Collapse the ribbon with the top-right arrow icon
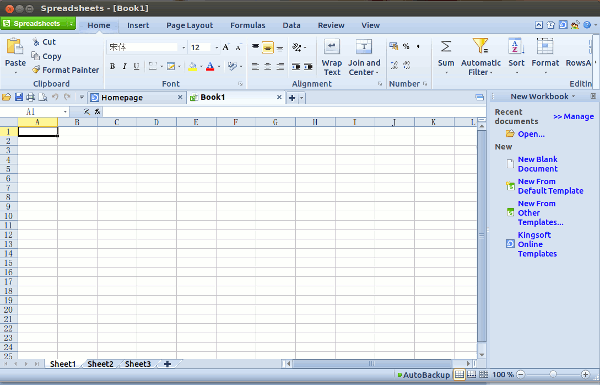This screenshot has width=600, height=385. coord(539,25)
